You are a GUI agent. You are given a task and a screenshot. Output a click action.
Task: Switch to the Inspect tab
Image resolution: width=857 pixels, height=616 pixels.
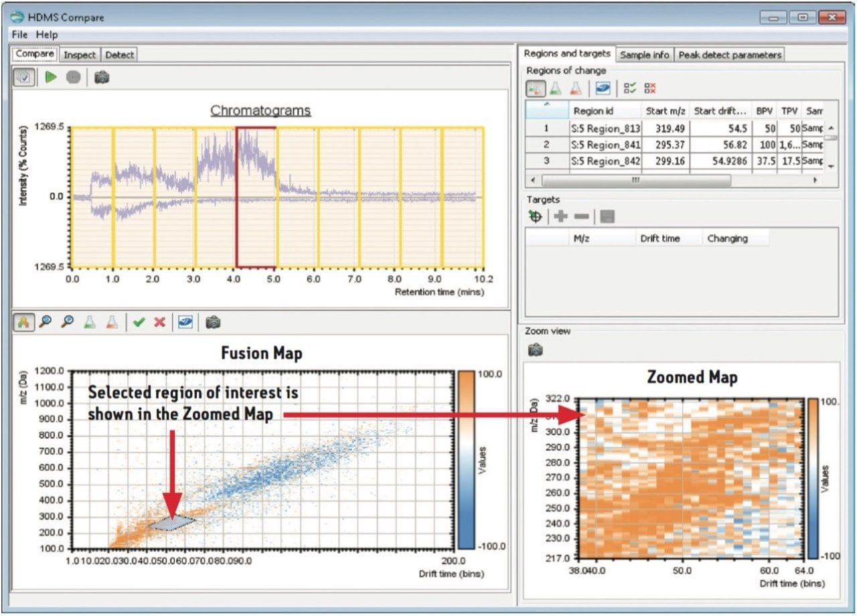click(x=80, y=55)
